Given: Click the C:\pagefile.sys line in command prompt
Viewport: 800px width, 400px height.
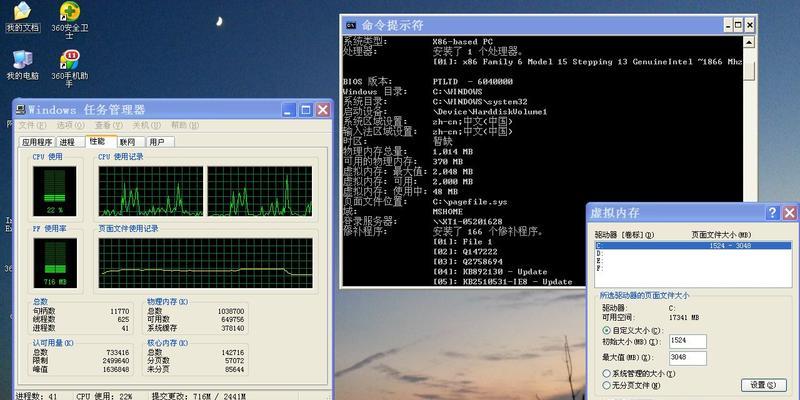Looking at the screenshot, I should point(469,202).
